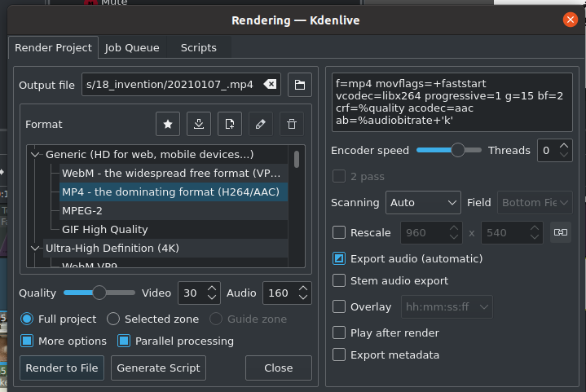Click Generate Script button
The image size is (586, 392).
[158, 368]
